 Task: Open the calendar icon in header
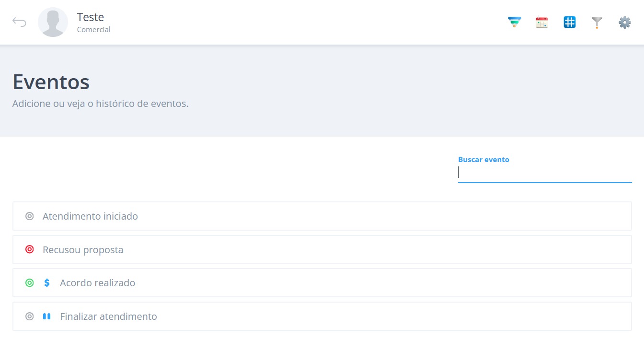[x=542, y=22]
